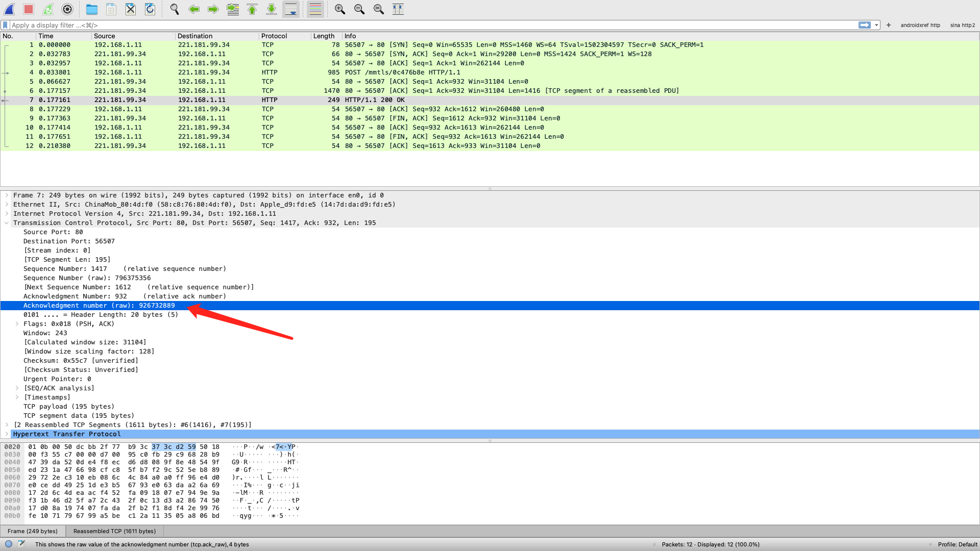Screen dimensions: 980x551
Task: Close this capture file
Action: pos(131,9)
